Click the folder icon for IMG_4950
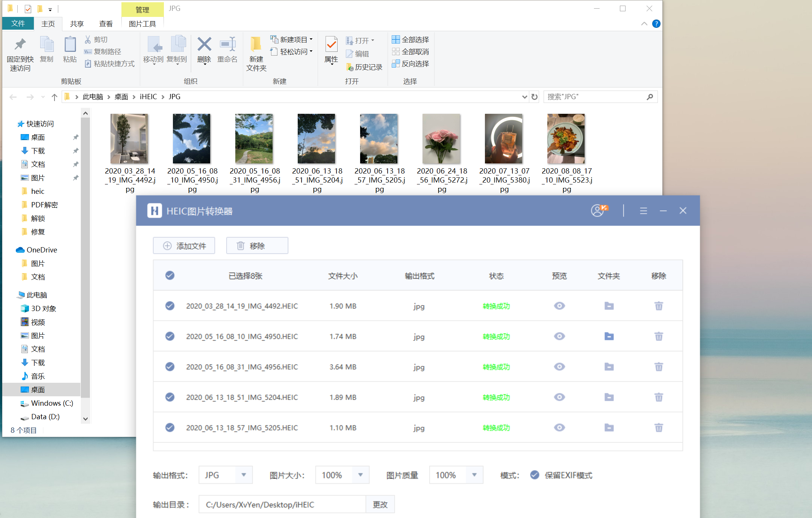 tap(608, 337)
